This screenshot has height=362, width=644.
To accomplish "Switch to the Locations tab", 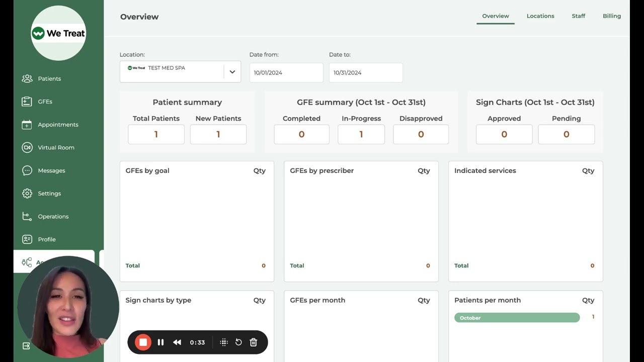I will [x=540, y=16].
